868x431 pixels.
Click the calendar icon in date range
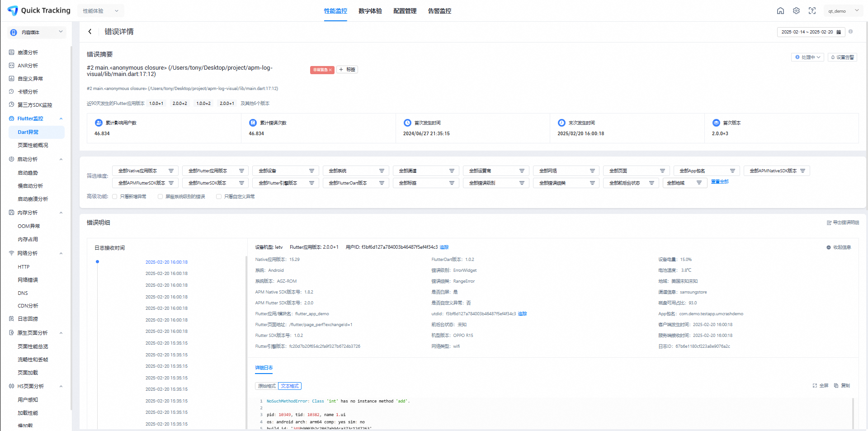(x=839, y=32)
